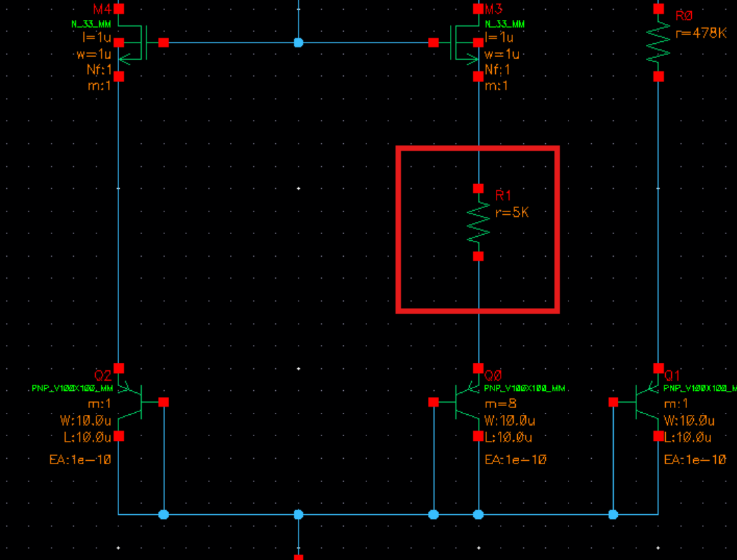Select the "m=8" multiplier of Q0

pyautogui.click(x=501, y=403)
